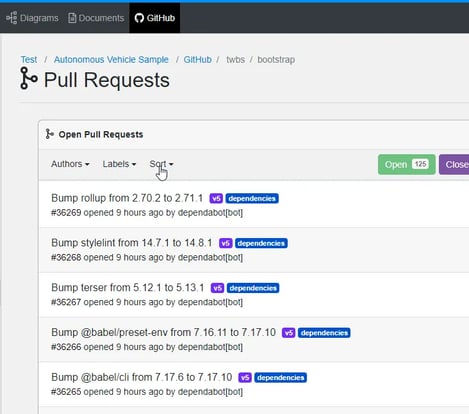Click the twbs breadcrumb text
The height and width of the screenshot is (414, 469).
(235, 60)
